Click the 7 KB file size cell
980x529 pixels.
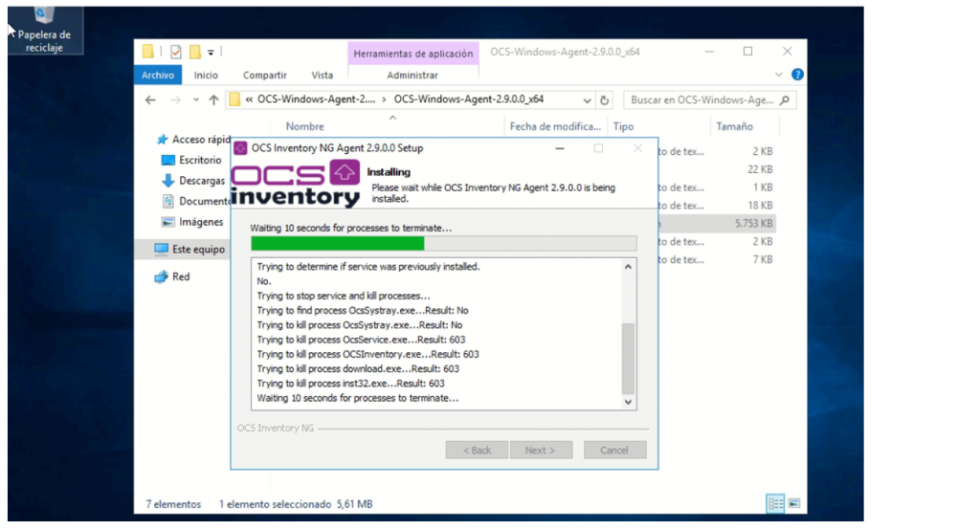point(763,260)
